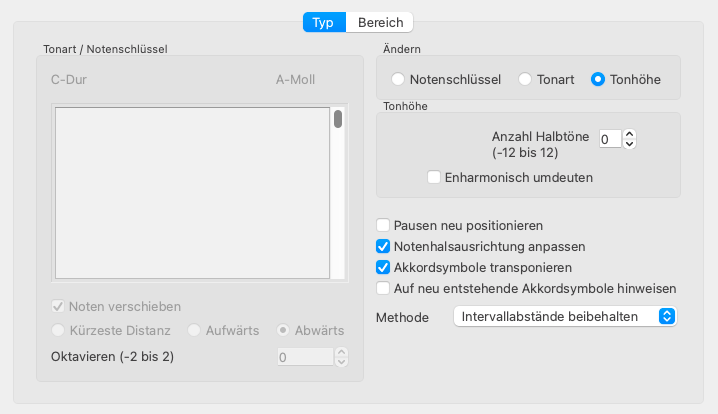Select the Notenschlüssel radio button

click(x=398, y=79)
